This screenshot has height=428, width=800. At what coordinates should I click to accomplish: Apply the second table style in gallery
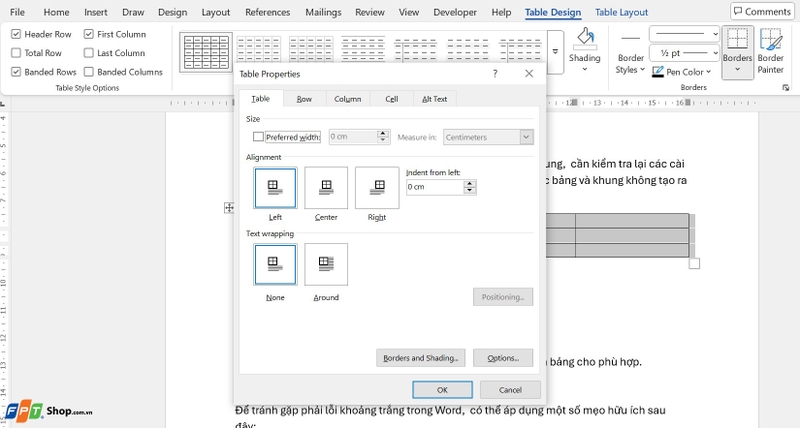pos(259,49)
